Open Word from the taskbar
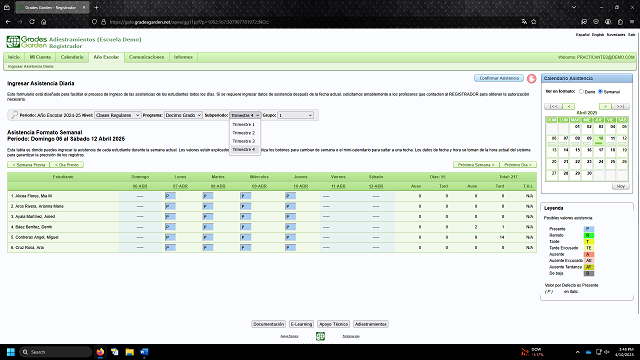Image resolution: width=640 pixels, height=360 pixels. (144, 352)
